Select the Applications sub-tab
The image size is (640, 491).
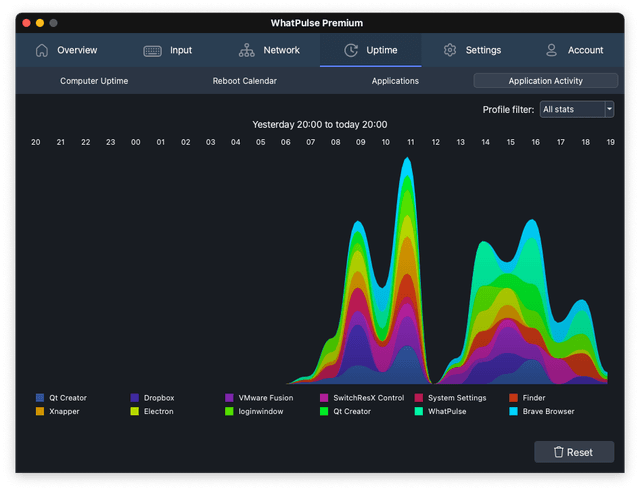(395, 81)
